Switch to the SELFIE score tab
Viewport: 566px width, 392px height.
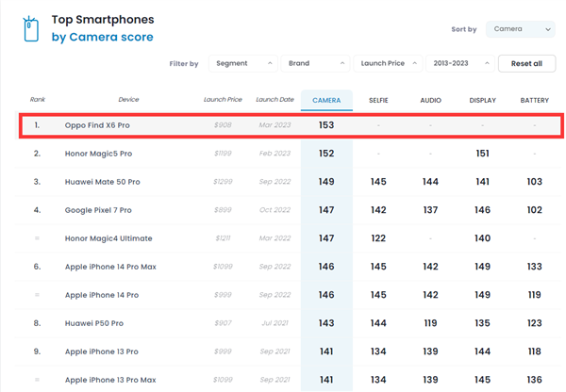[x=378, y=100]
